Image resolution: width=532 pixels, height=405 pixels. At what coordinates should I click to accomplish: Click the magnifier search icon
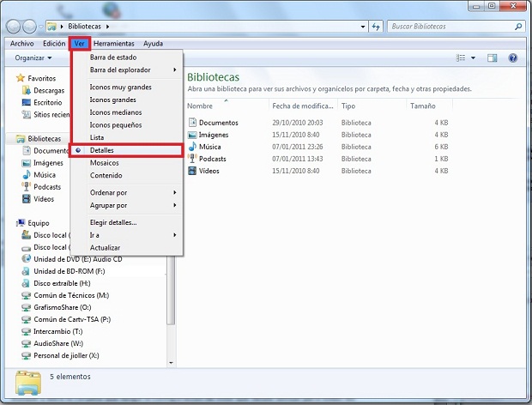(x=518, y=26)
